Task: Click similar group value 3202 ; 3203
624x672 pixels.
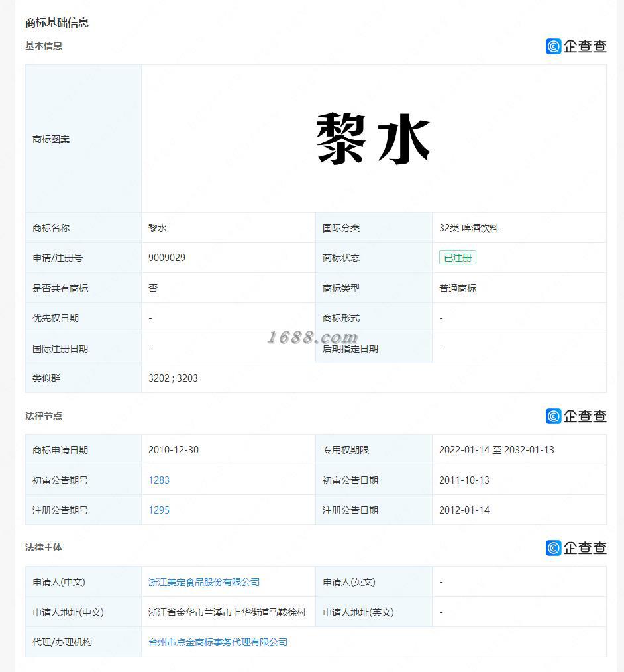Action: coord(173,378)
